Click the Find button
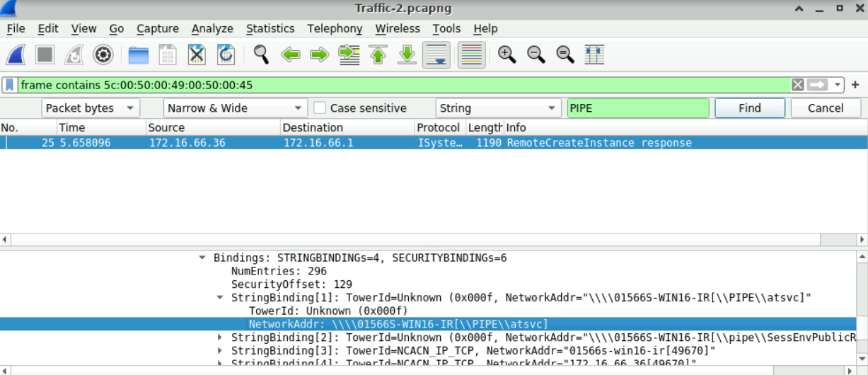 tap(750, 108)
